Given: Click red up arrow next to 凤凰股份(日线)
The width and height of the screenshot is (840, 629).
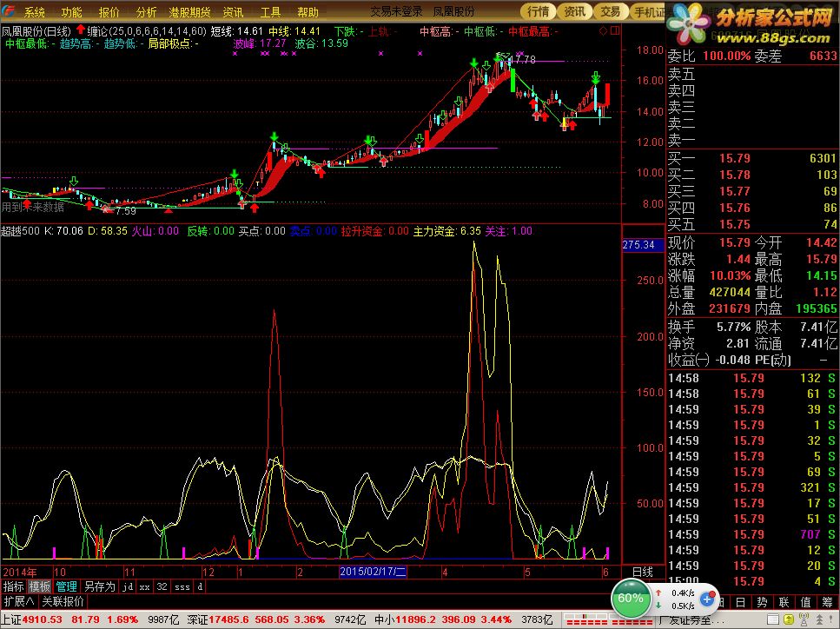Looking at the screenshot, I should [81, 30].
